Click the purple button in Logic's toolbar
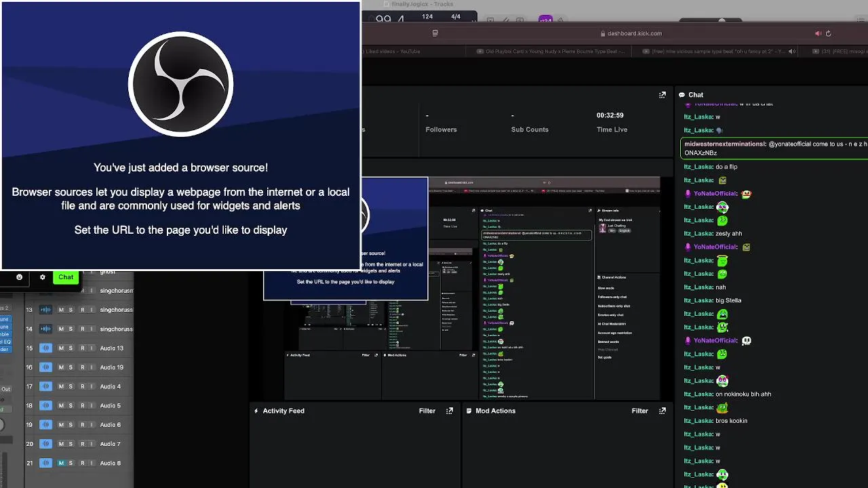This screenshot has width=868, height=488. pos(546,20)
